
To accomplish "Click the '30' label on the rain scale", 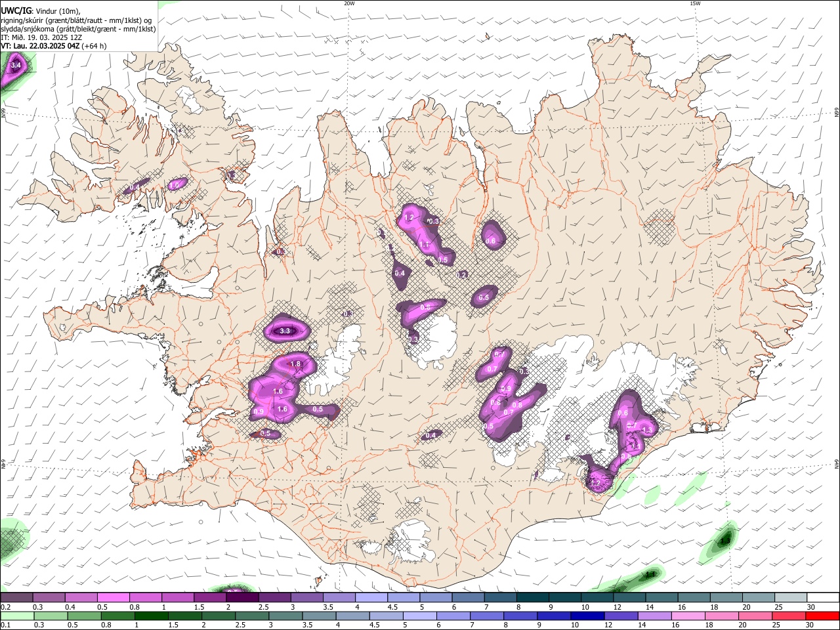I will click(810, 625).
